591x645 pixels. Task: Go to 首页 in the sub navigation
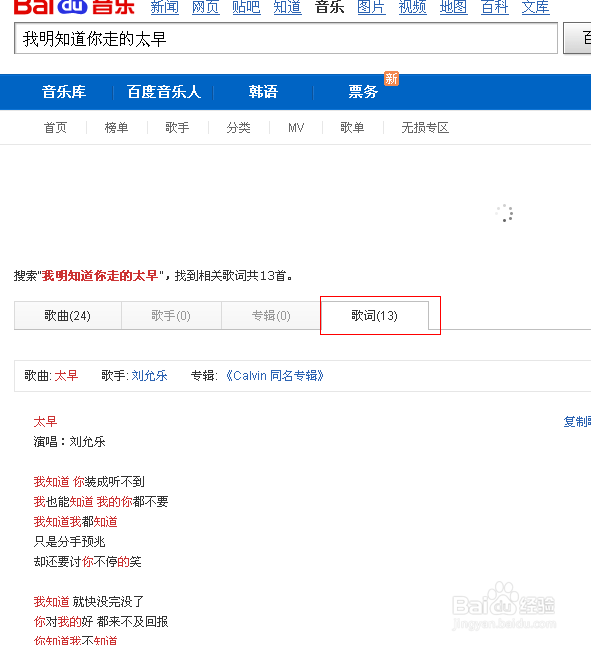coord(55,128)
